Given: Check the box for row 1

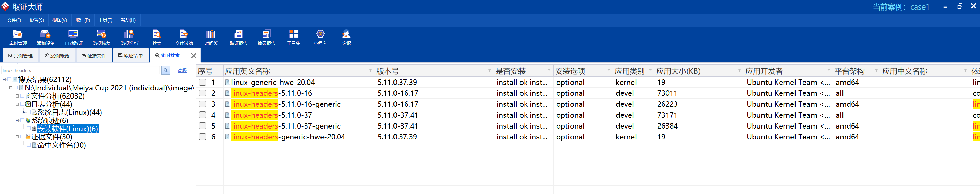Looking at the screenshot, I should (203, 82).
